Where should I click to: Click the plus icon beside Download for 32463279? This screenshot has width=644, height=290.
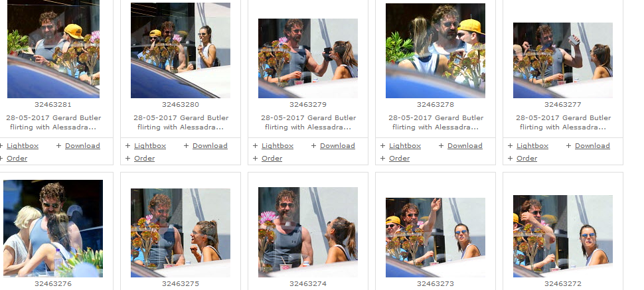click(313, 146)
